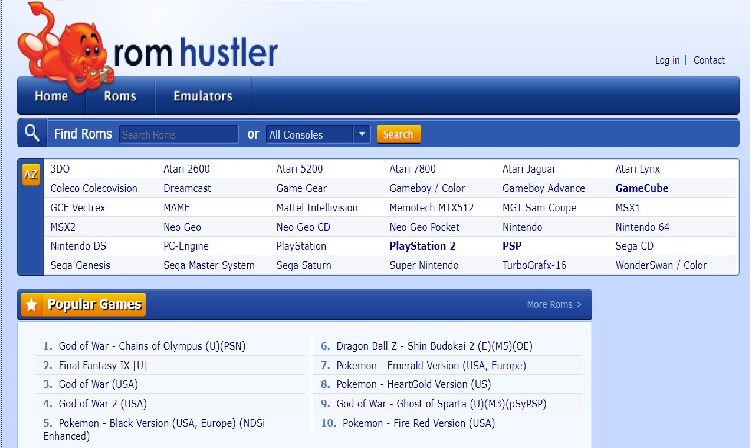Go to Nintendo roms

point(522,227)
